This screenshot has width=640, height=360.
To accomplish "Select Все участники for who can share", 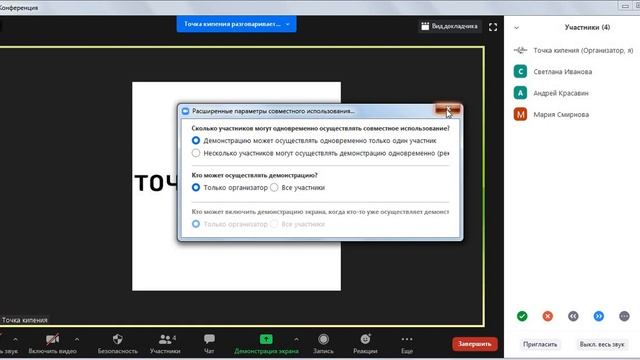I will pos(274,187).
